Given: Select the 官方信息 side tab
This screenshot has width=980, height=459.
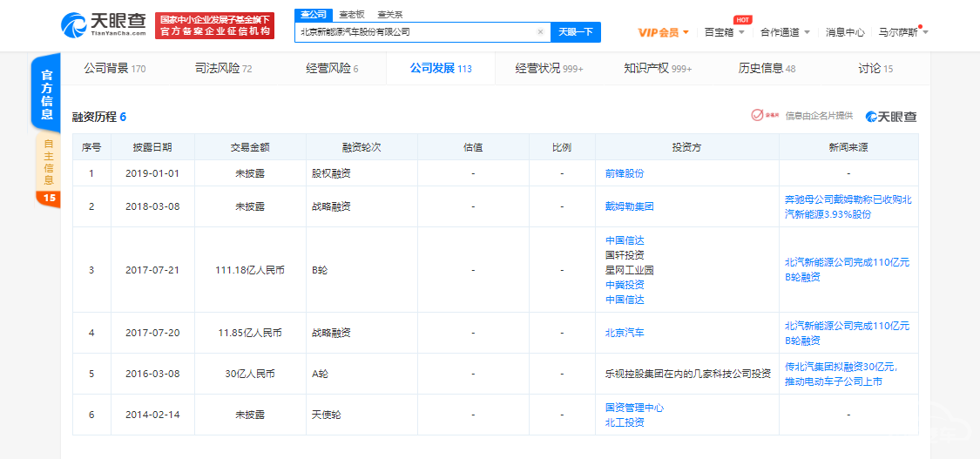Looking at the screenshot, I should (47, 94).
